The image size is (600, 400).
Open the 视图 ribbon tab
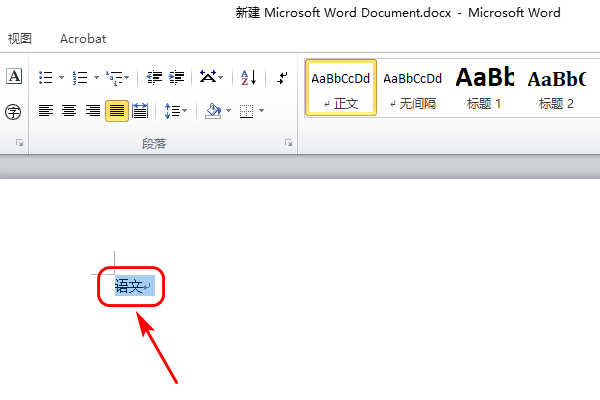pos(20,39)
